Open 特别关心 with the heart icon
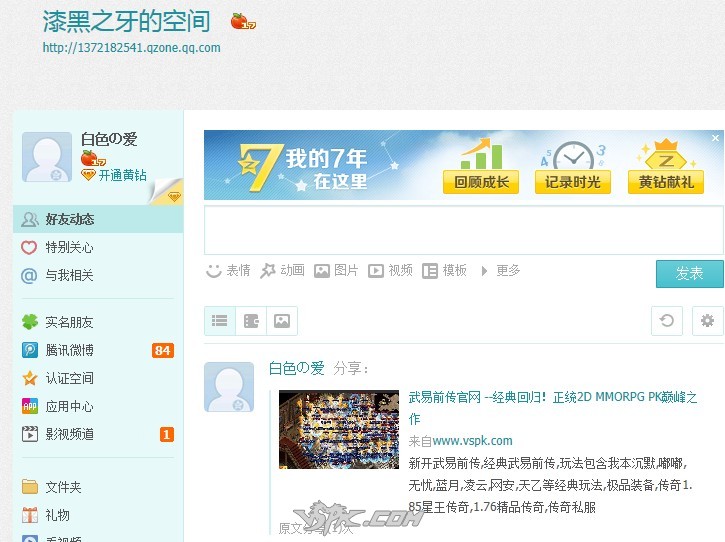The image size is (725, 542). pos(98,247)
